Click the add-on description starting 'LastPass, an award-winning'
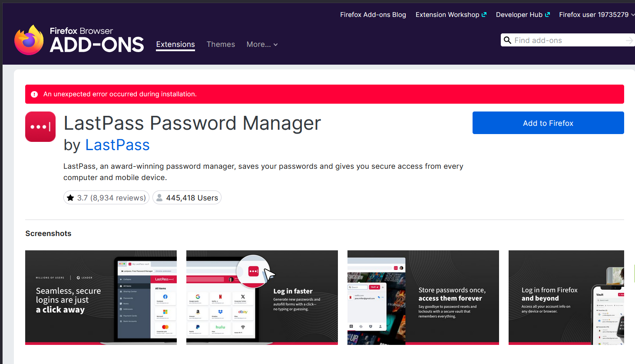The height and width of the screenshot is (364, 635). [x=263, y=172]
